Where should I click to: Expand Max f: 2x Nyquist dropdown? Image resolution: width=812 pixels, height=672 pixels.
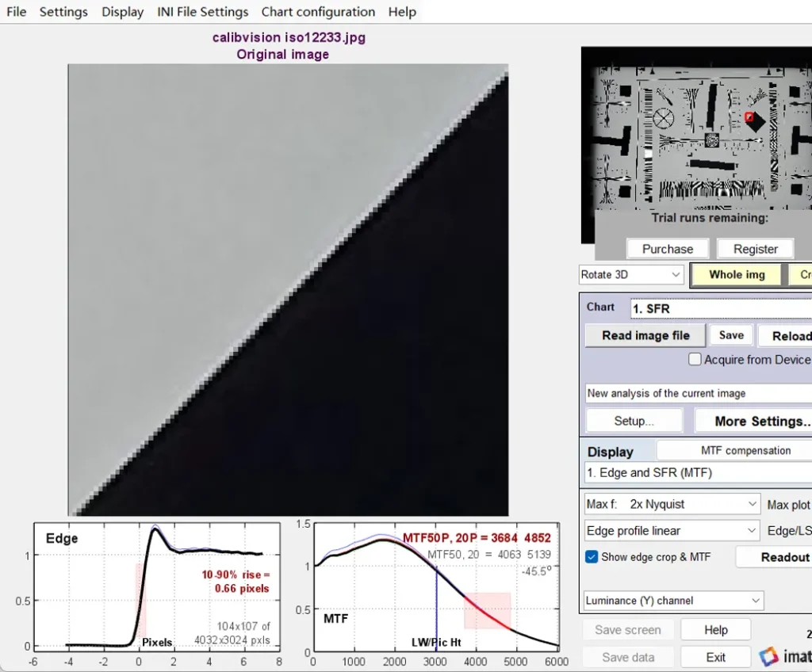click(x=672, y=504)
